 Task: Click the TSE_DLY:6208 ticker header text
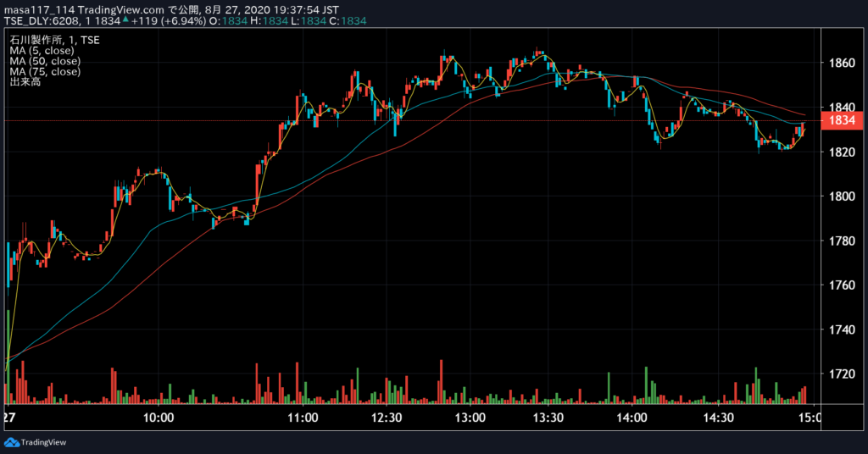click(40, 21)
